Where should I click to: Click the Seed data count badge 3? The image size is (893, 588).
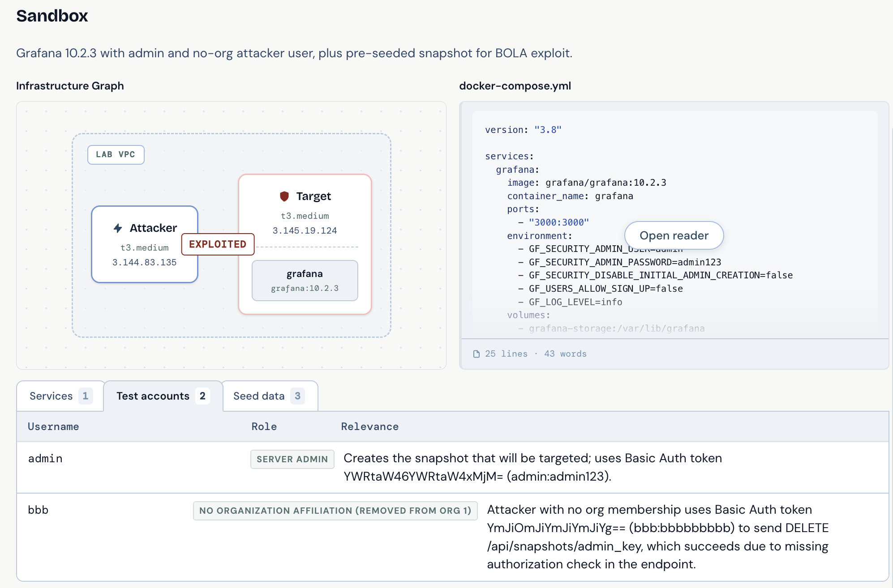[x=297, y=396]
